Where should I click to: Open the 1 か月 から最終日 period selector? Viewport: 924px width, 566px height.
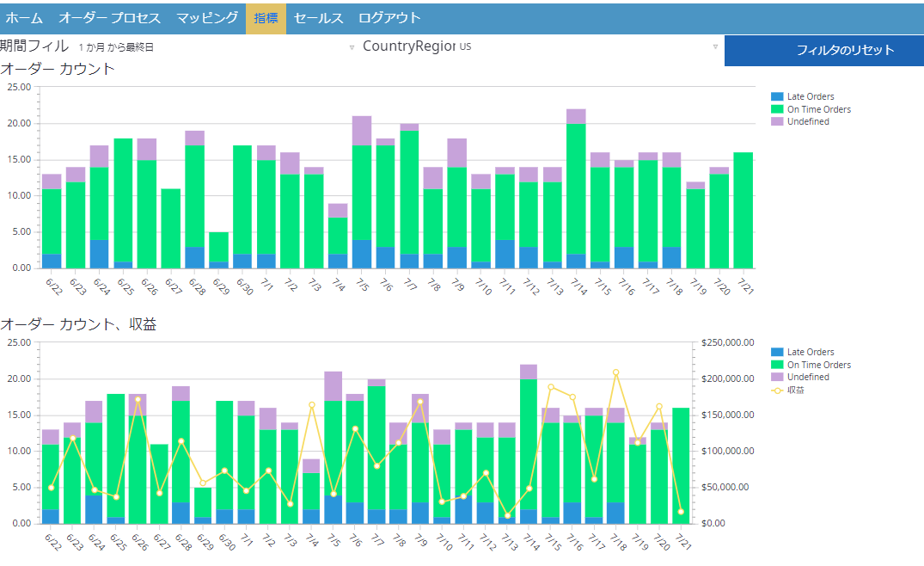(x=116, y=47)
